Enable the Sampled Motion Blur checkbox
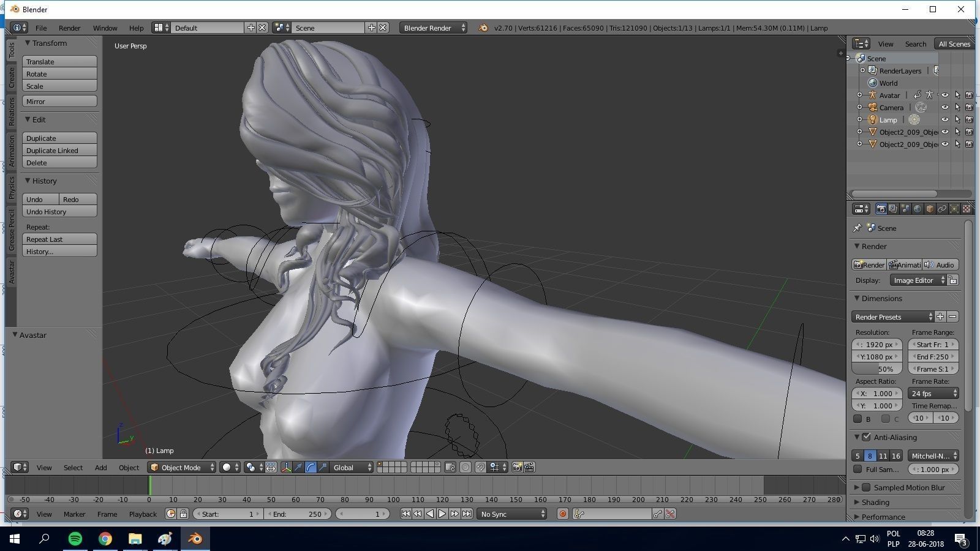Viewport: 980px width, 551px height. (x=866, y=487)
